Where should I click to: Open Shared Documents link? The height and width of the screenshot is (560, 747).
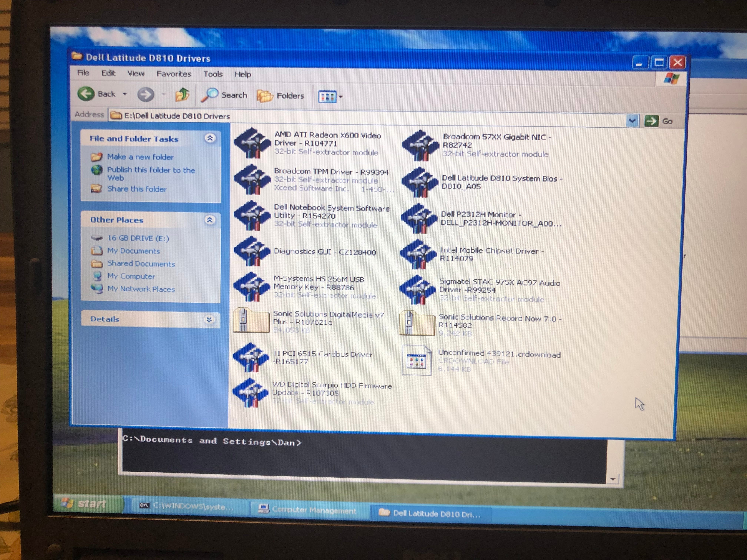pyautogui.click(x=141, y=264)
